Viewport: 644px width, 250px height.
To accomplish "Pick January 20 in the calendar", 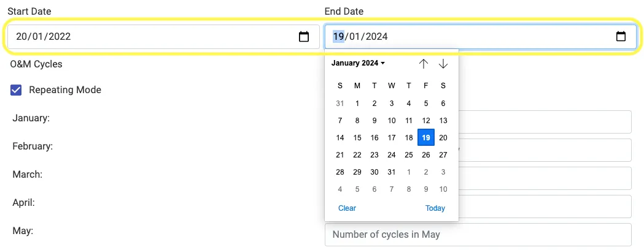I will click(443, 138).
